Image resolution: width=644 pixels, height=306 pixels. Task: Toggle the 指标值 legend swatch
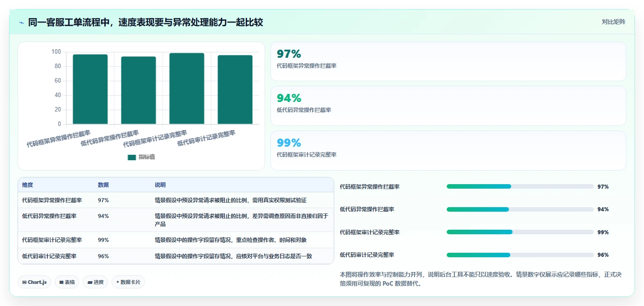132,157
